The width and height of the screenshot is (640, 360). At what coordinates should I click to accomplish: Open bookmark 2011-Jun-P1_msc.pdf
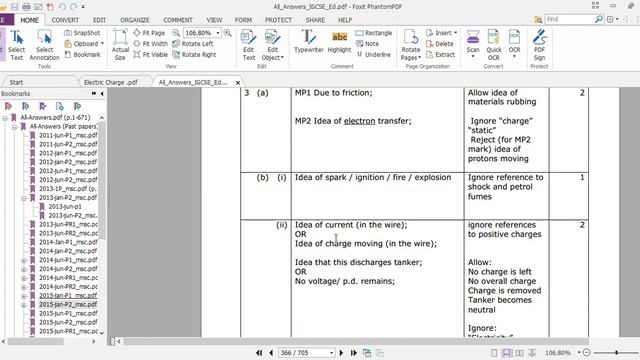68,135
